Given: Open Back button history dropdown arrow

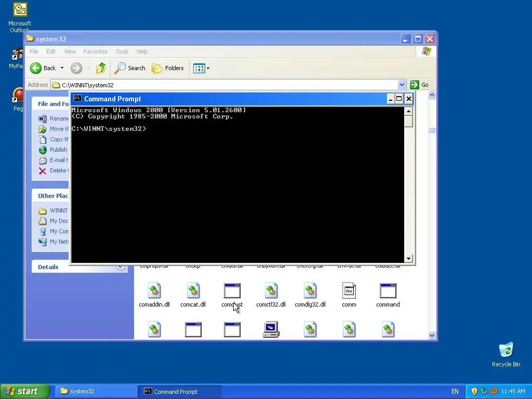Looking at the screenshot, I should pos(62,68).
